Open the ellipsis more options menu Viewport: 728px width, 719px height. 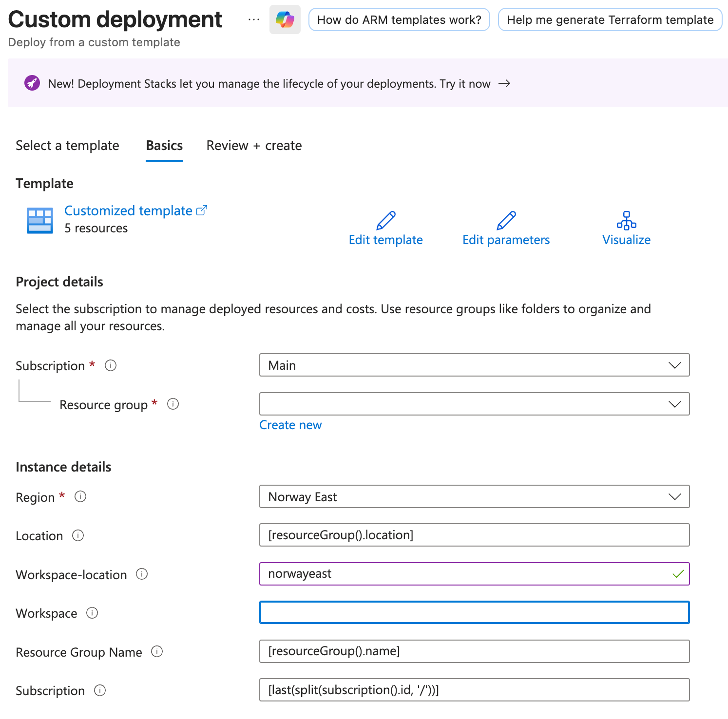coord(253,19)
